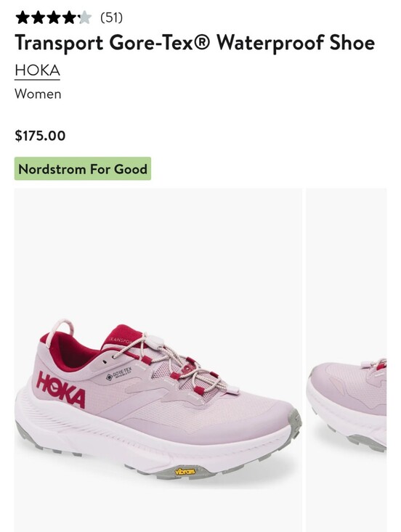Image resolution: width=401 pixels, height=532 pixels.
Task: View the second shoe image on the right
Action: [347, 360]
